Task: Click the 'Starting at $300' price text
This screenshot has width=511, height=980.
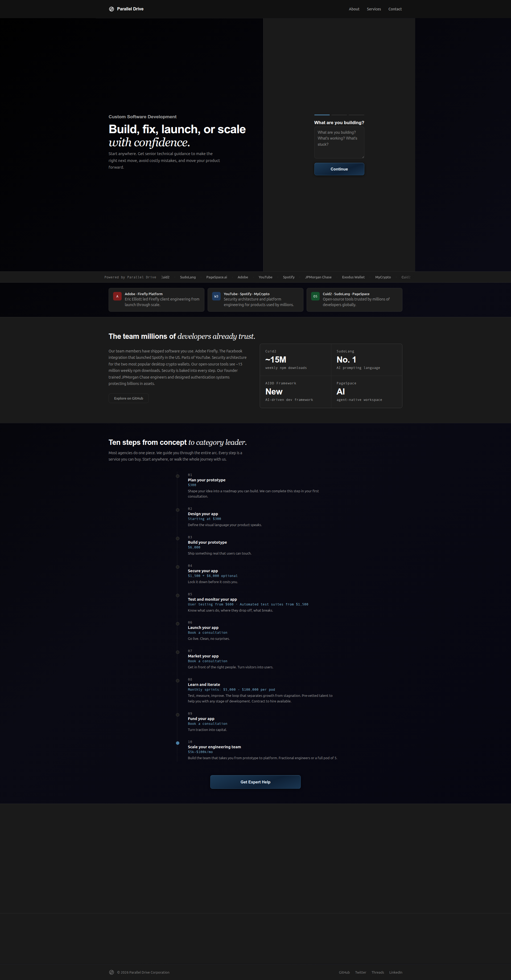Action: [204, 519]
